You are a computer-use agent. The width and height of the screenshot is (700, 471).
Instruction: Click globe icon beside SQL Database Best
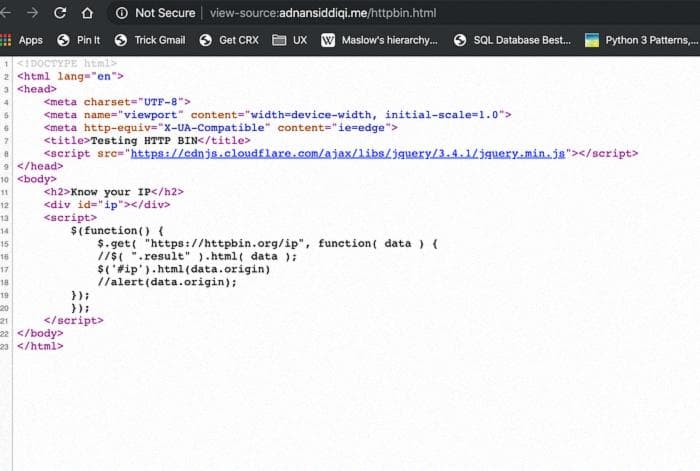460,40
